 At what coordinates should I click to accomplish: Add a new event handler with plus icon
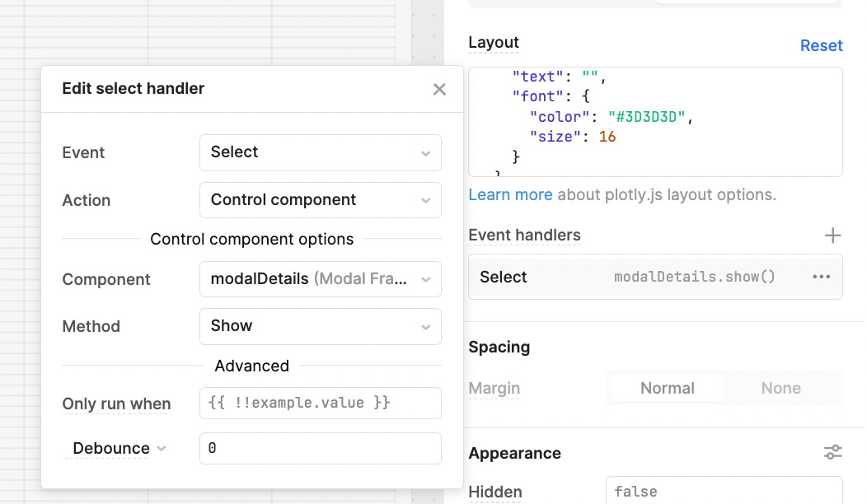[x=832, y=236]
